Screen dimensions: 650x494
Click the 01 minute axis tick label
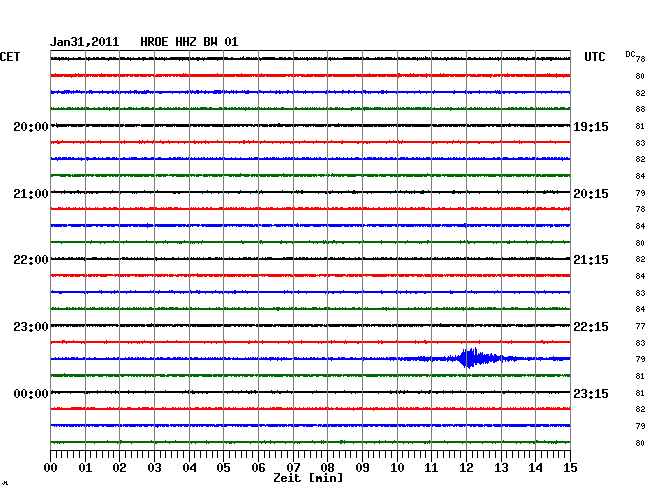click(x=85, y=467)
